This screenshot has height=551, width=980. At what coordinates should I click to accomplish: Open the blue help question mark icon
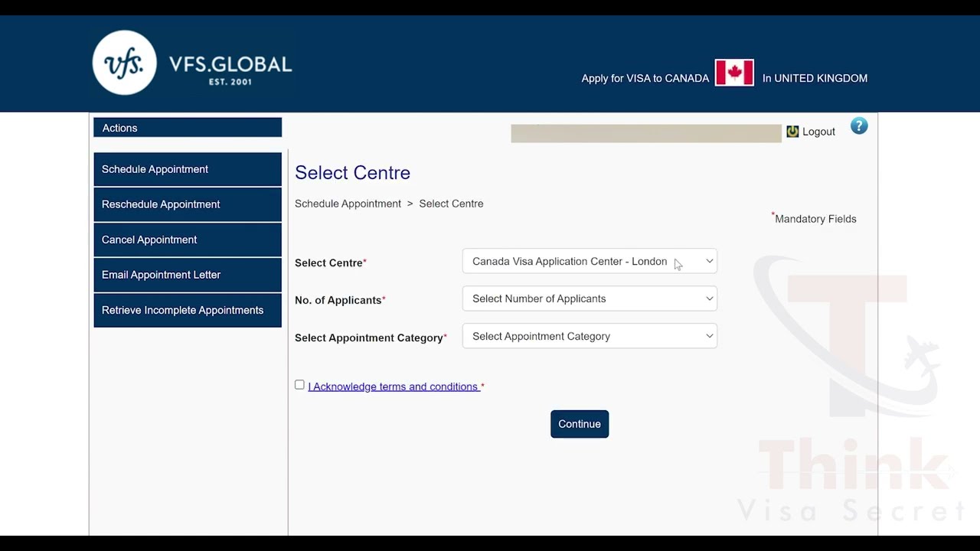(859, 126)
